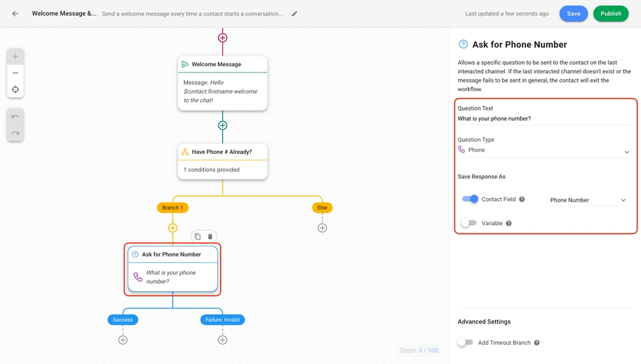Delete the Ask for Phone Number step
The width and height of the screenshot is (641, 364).
pyautogui.click(x=210, y=236)
